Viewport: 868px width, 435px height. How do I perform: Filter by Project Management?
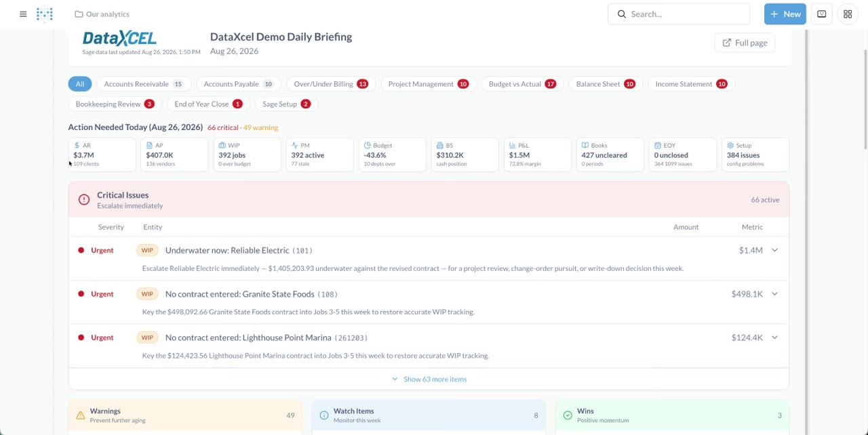click(428, 84)
